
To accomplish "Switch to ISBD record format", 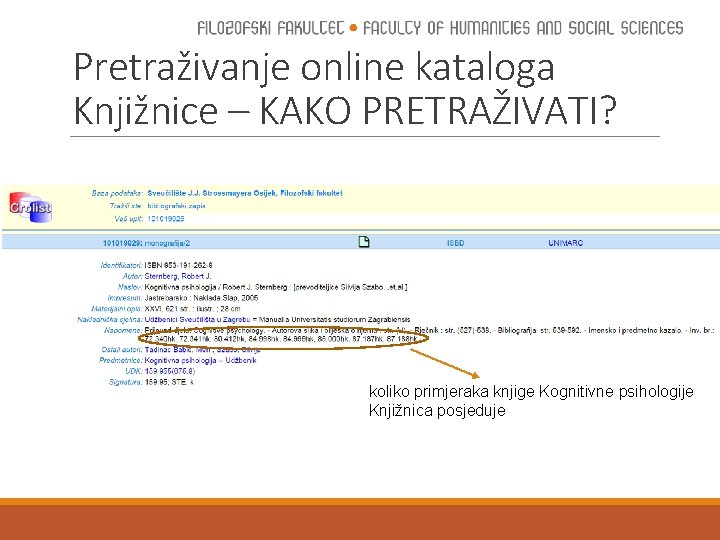I will 456,243.
